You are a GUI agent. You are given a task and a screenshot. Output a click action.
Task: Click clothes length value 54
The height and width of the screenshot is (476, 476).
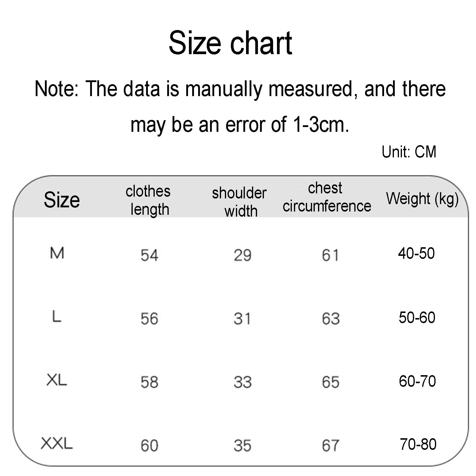pyautogui.click(x=149, y=255)
